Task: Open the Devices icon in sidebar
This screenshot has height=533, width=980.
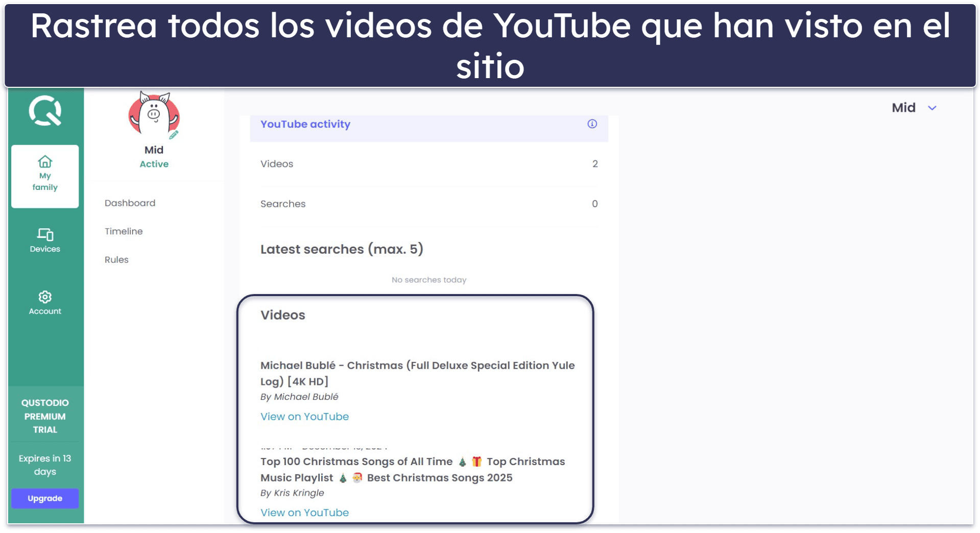Action: point(45,234)
